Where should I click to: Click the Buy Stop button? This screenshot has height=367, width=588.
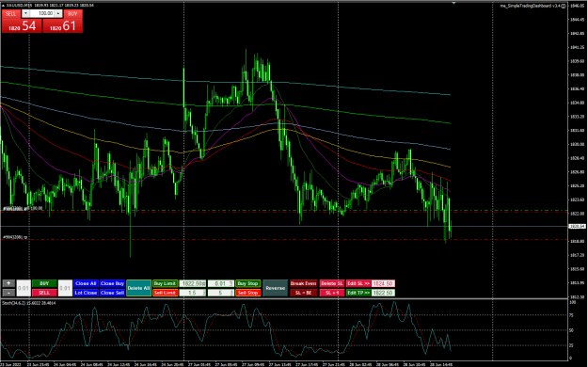tap(247, 283)
